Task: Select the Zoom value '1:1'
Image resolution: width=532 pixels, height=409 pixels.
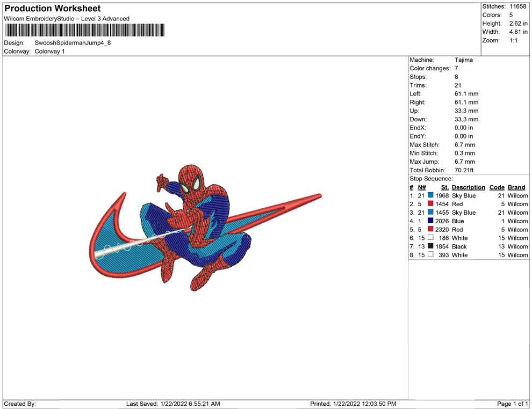Action: [514, 40]
